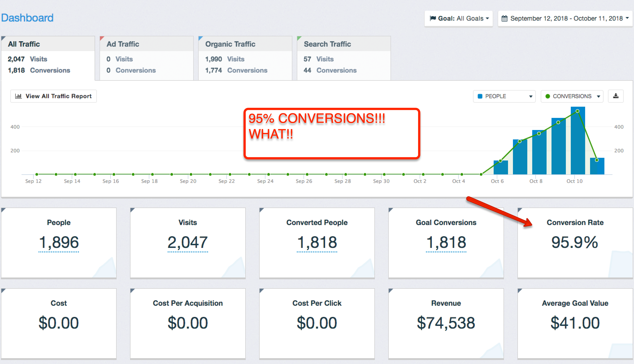Image resolution: width=634 pixels, height=364 pixels.
Task: Switch to the Search Traffic tab
Action: (344, 58)
